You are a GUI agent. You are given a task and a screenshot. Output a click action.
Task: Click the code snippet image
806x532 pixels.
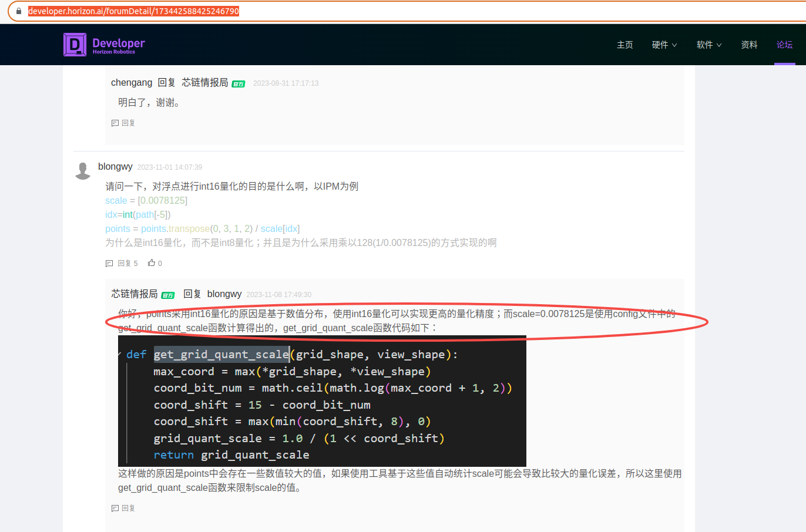pos(322,402)
